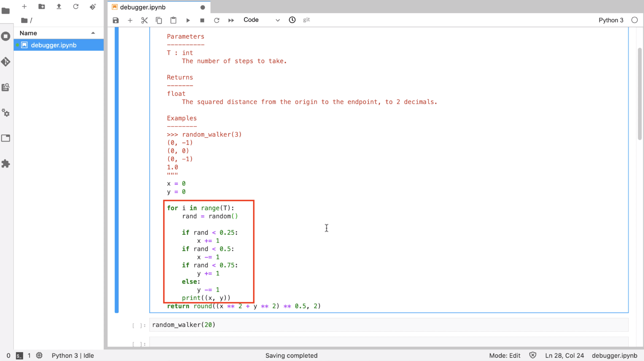Image resolution: width=644 pixels, height=361 pixels.
Task: Paste a cell from the clipboard
Action: (x=173, y=20)
